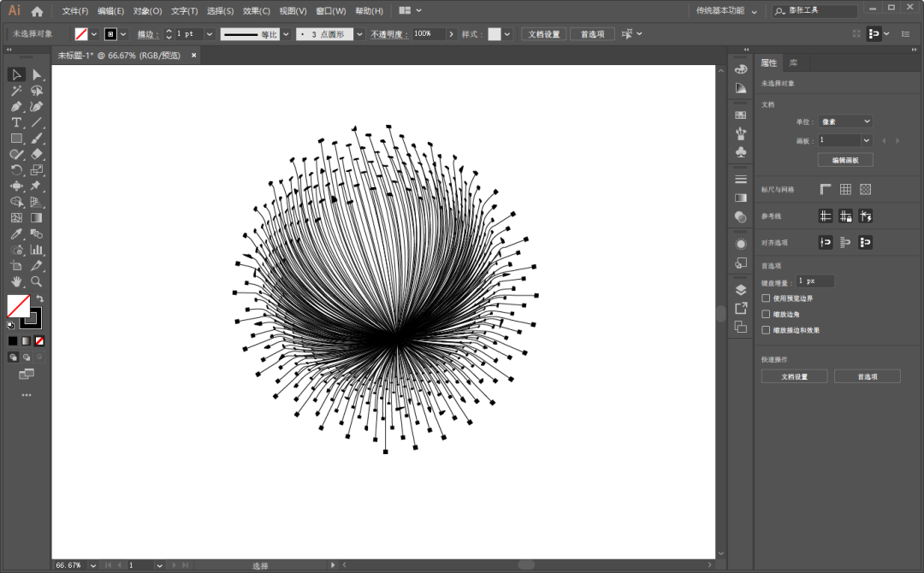
Task: Select the Magic Wand tool
Action: click(16, 91)
